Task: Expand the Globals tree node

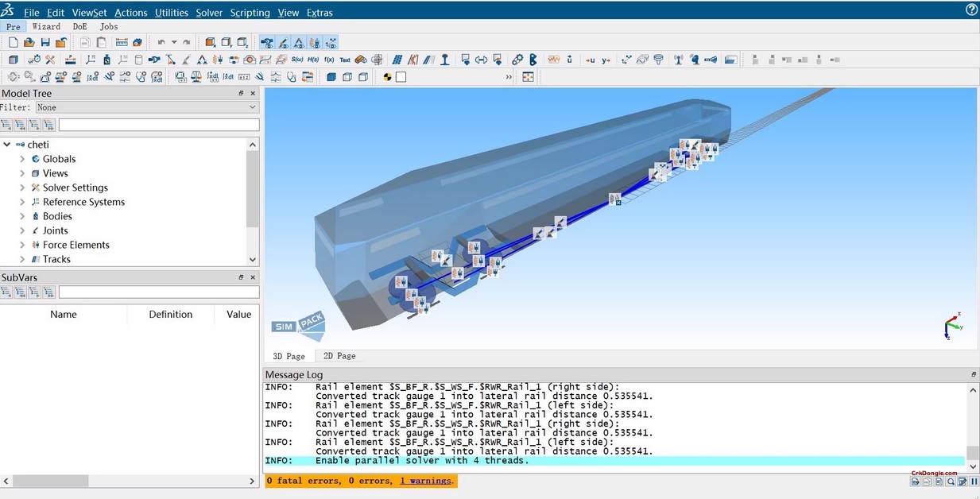Action: coord(22,159)
